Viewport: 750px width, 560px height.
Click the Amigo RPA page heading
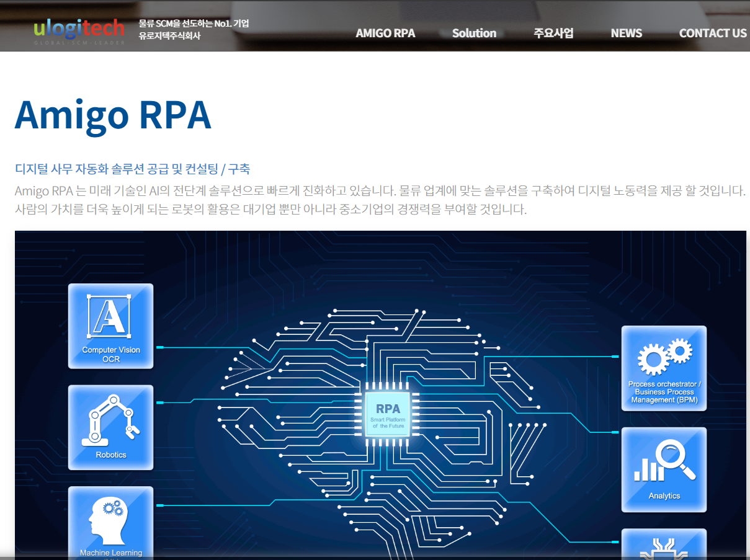pyautogui.click(x=113, y=115)
